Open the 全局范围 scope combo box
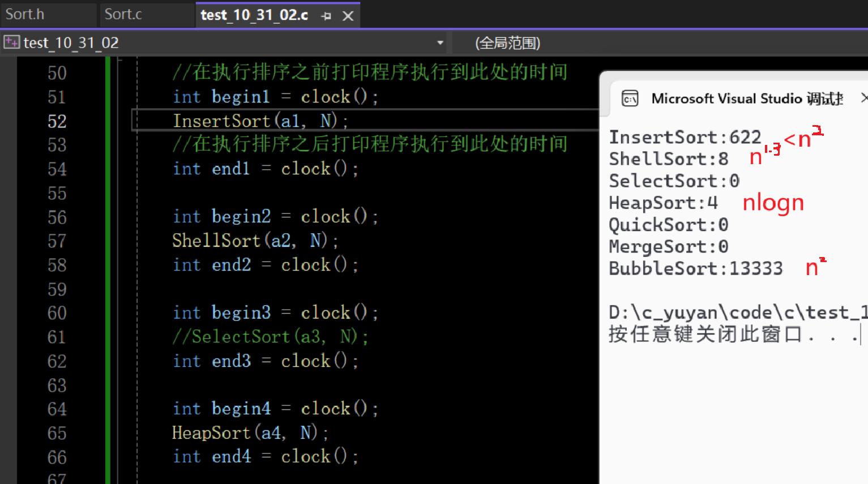The image size is (868, 484). (660, 43)
